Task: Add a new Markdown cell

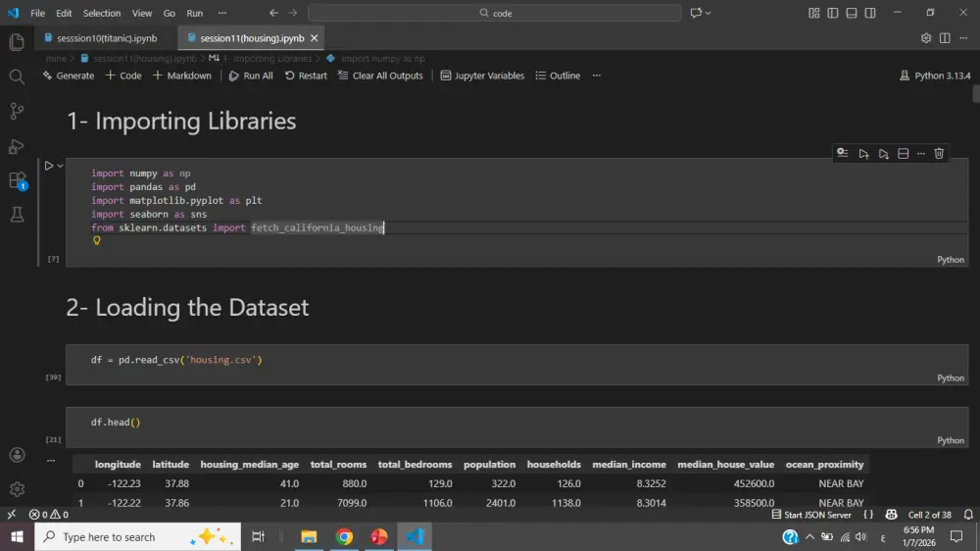Action: (182, 75)
